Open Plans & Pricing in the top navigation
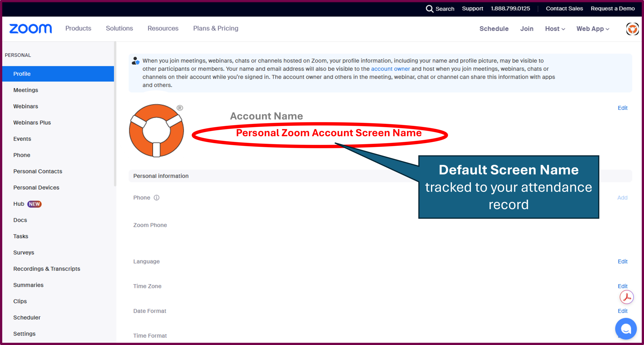The height and width of the screenshot is (345, 644). coord(215,28)
